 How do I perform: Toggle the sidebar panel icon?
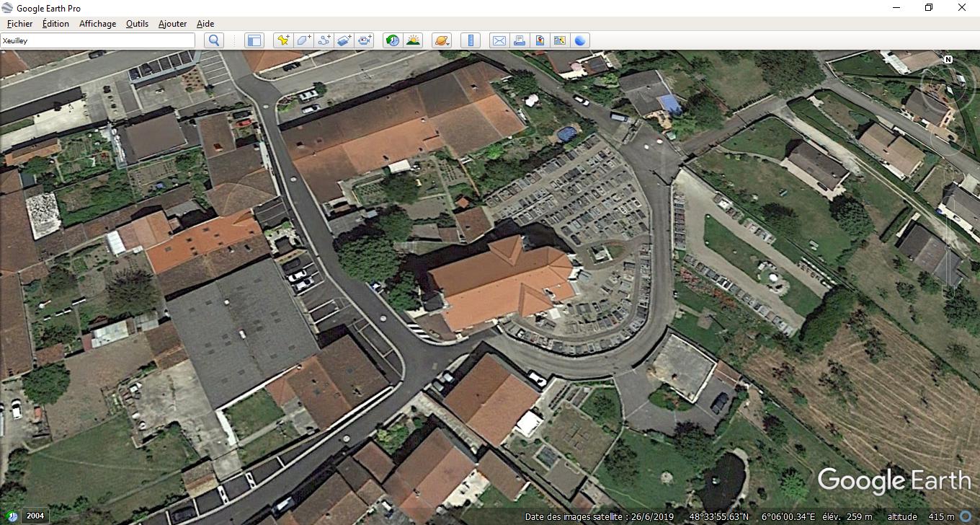254,40
